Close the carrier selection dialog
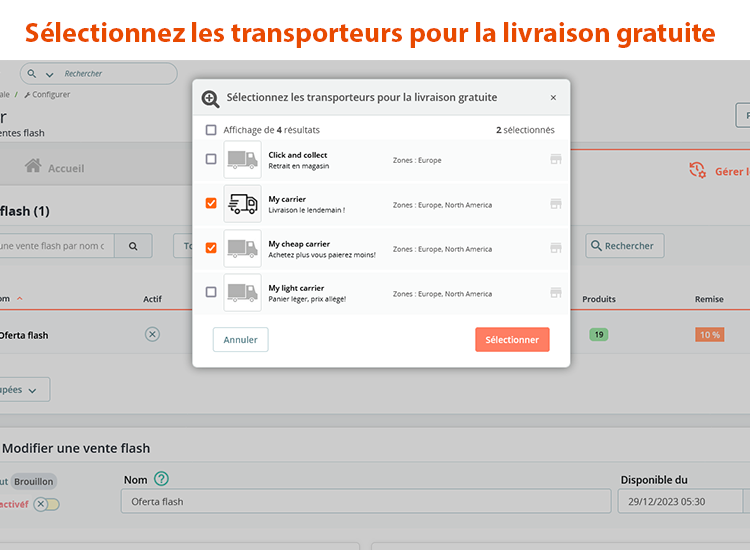This screenshot has height=550, width=750. tap(553, 98)
